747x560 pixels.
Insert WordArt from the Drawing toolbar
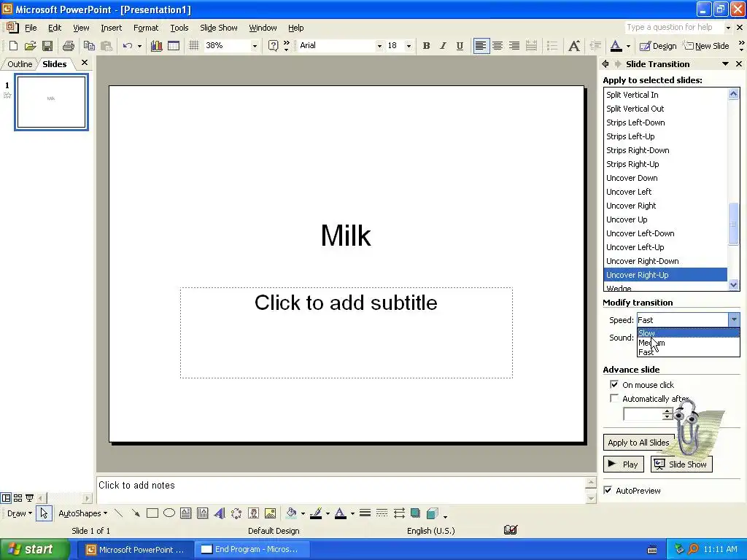click(219, 513)
